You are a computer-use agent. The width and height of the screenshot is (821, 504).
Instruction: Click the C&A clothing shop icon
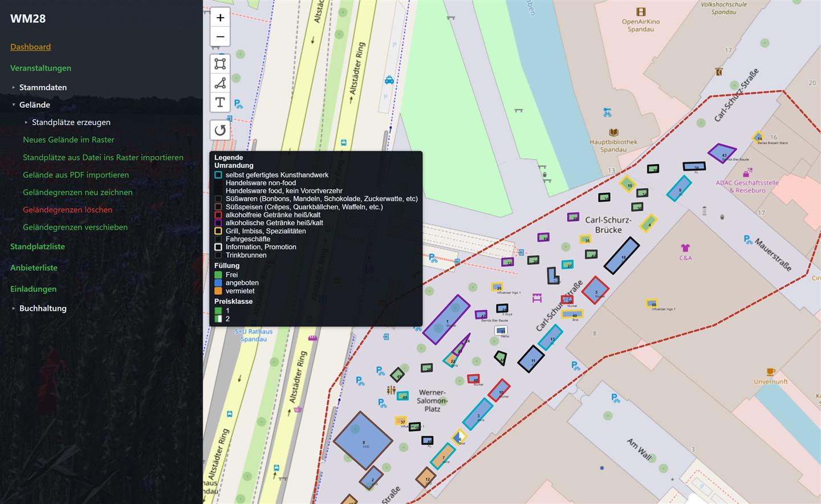685,248
